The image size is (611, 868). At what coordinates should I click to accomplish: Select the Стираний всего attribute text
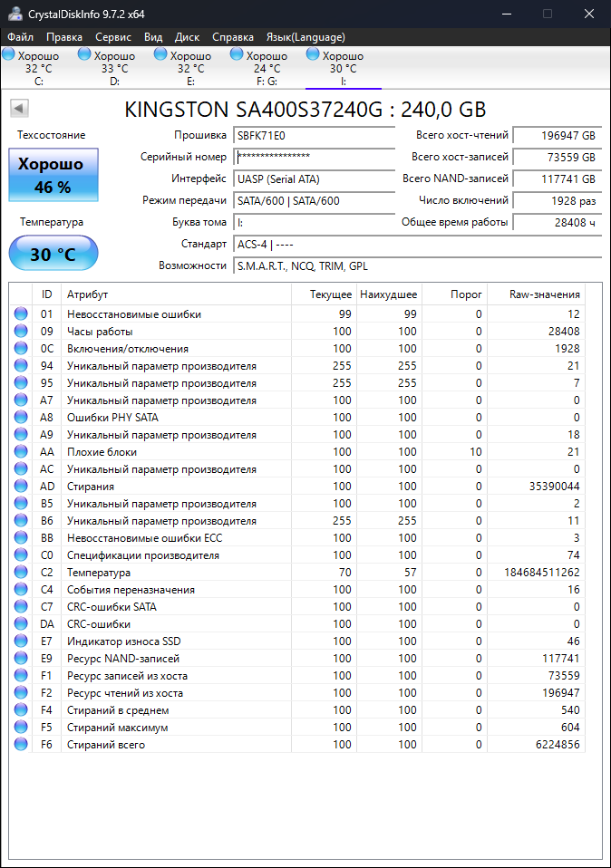click(106, 745)
